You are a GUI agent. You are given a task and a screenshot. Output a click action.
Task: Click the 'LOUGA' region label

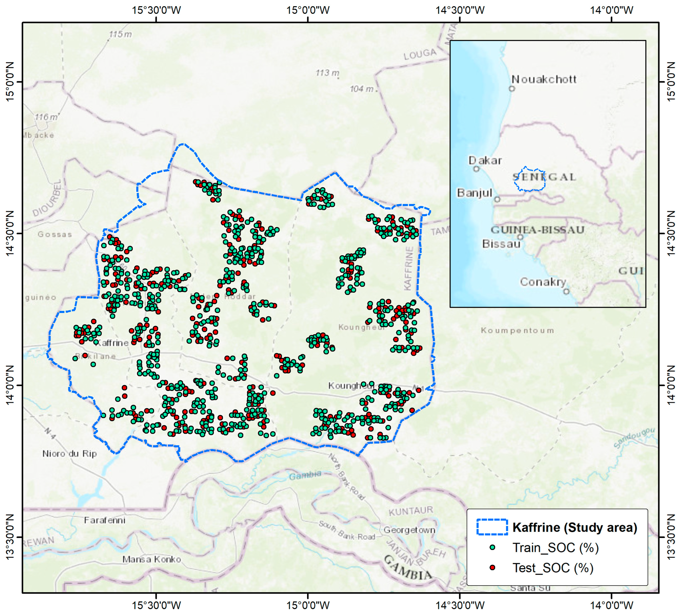(x=420, y=54)
